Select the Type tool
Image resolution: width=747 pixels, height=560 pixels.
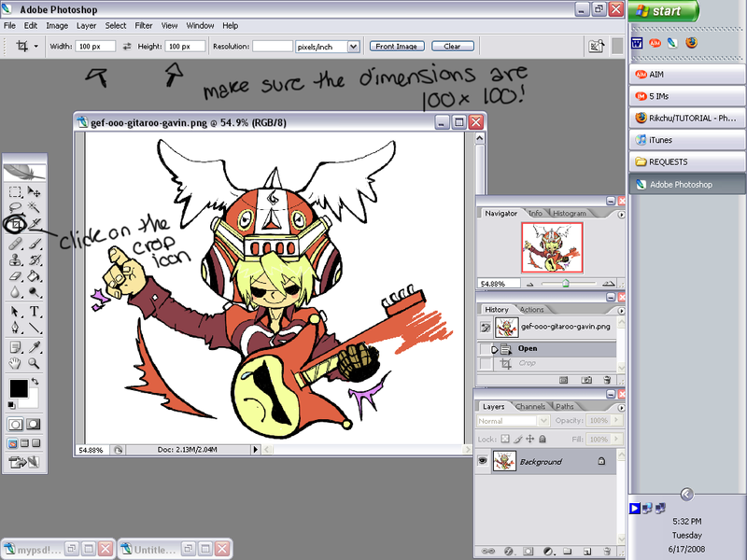34,312
